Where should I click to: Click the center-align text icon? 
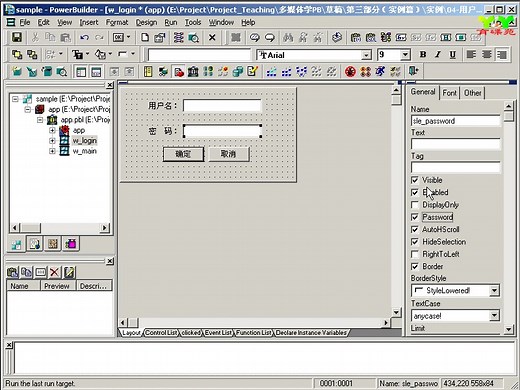(486, 54)
